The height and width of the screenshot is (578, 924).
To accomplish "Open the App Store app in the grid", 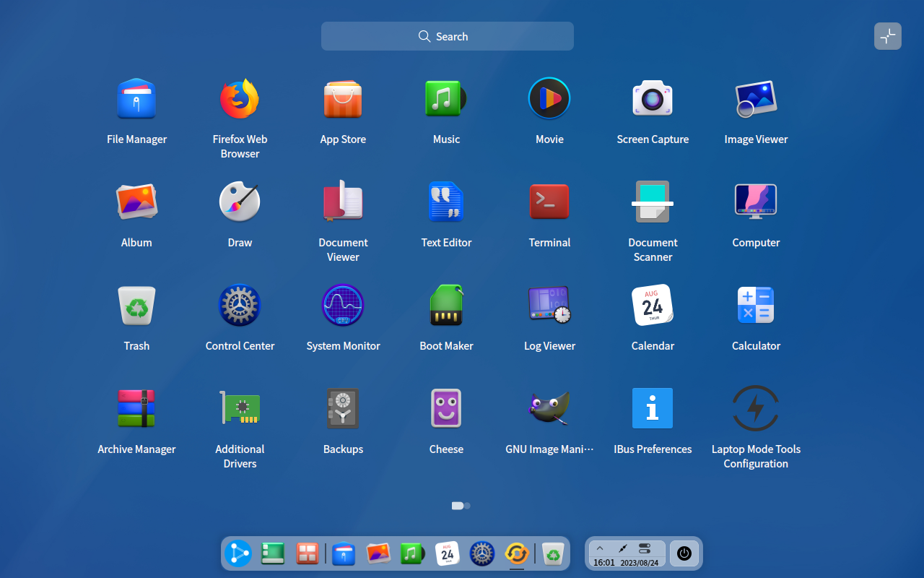I will click(343, 99).
